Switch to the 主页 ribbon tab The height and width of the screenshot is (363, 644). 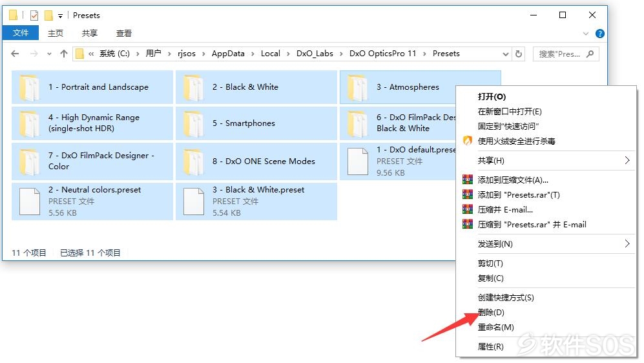click(56, 33)
